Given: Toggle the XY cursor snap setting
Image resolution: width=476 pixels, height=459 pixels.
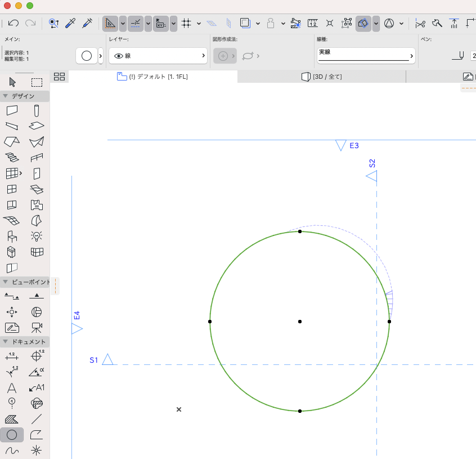Looking at the screenshot, I should point(160,24).
